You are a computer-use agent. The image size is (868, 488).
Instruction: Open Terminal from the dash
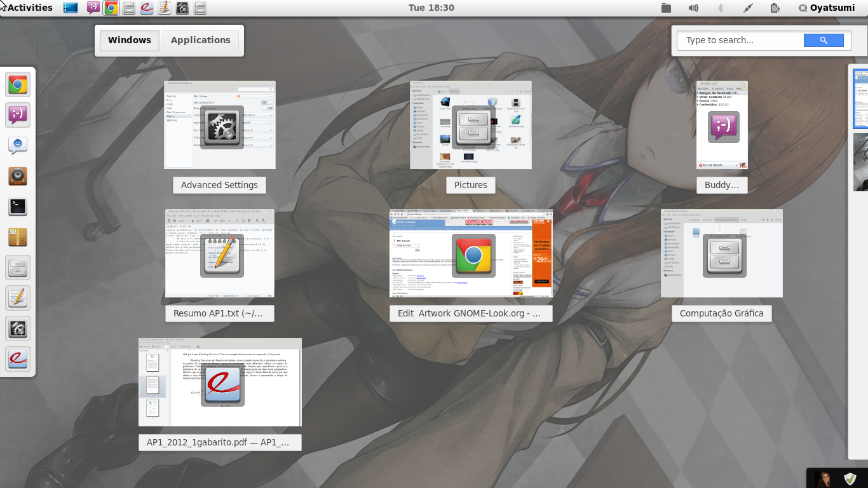(x=18, y=207)
